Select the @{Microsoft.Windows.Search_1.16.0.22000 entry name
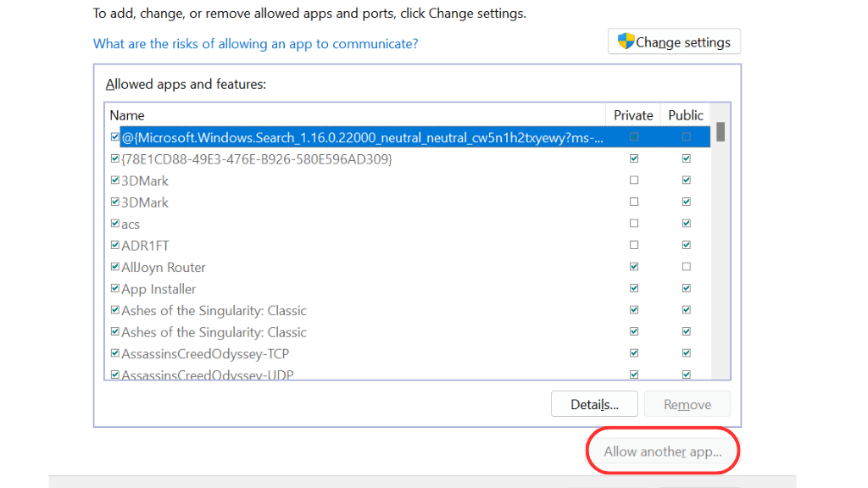Image resolution: width=868 pixels, height=488 pixels. coord(363,137)
